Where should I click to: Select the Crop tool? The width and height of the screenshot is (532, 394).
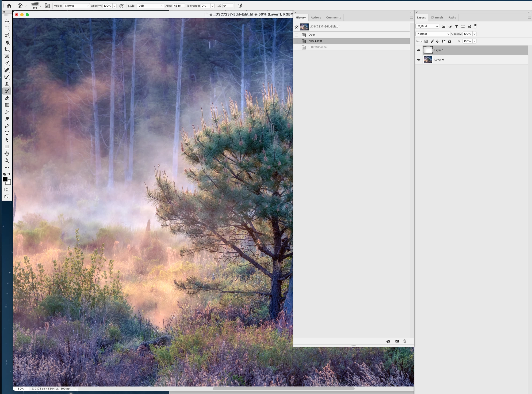7,49
